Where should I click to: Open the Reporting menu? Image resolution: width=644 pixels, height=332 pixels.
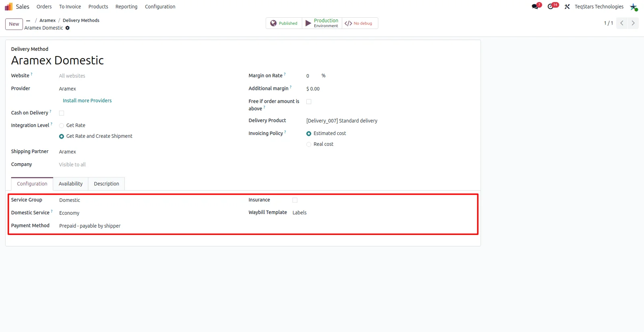click(126, 7)
